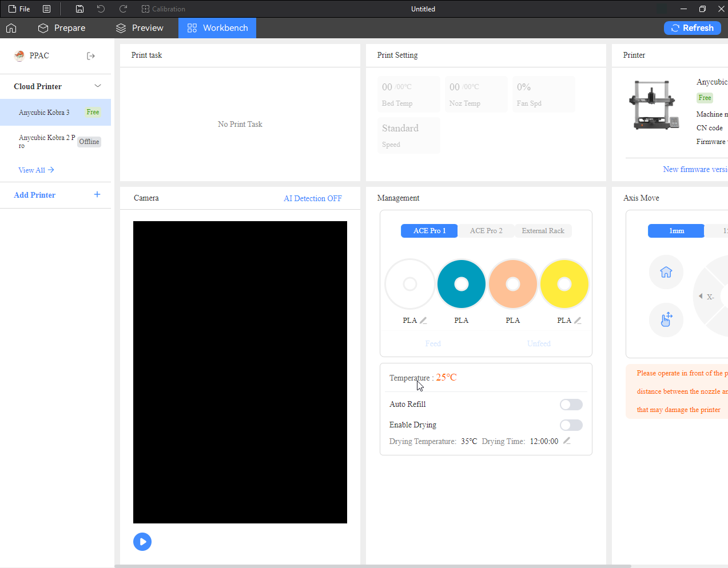Click the No Print Task text
Viewport: 728px width, 568px height.
240,124
